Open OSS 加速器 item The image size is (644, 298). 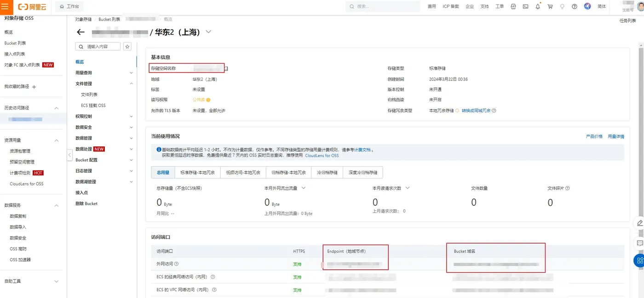[x=20, y=260]
